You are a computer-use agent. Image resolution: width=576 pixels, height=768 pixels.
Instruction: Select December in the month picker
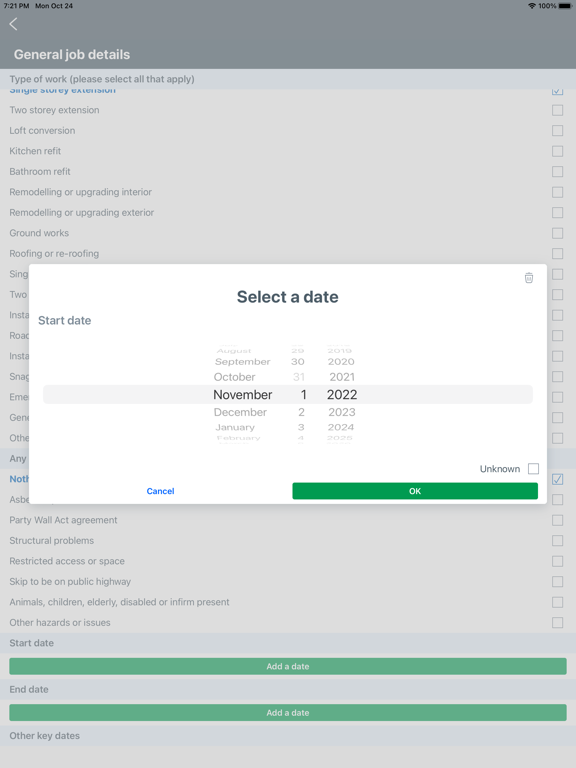point(240,412)
